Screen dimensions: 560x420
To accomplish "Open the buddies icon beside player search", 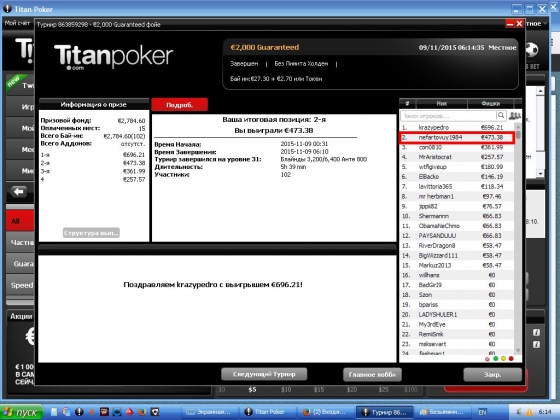I will (x=515, y=116).
